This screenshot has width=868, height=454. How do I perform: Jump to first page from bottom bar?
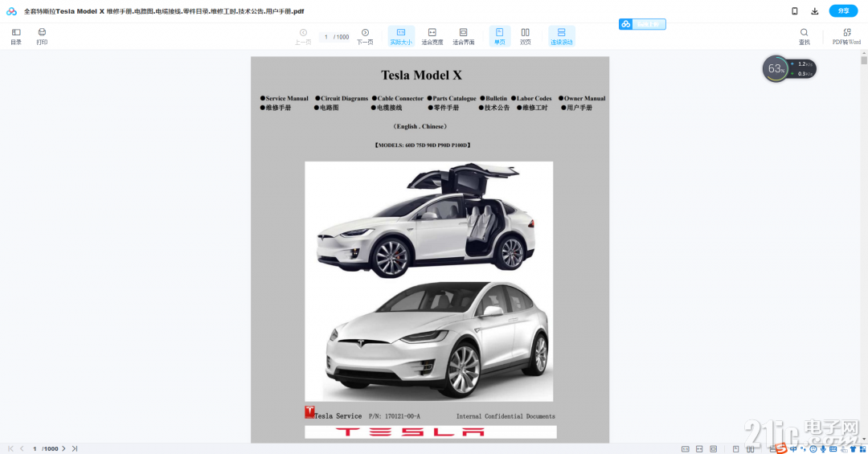[10, 448]
